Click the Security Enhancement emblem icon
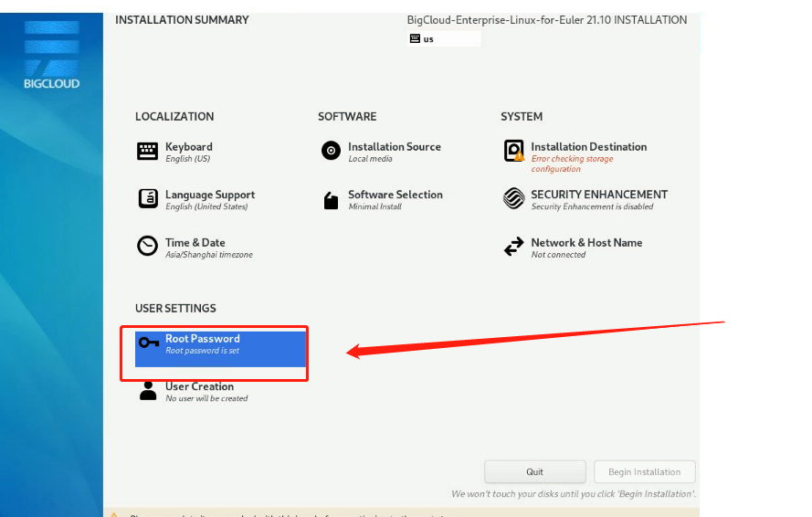This screenshot has height=517, width=812. tap(514, 199)
